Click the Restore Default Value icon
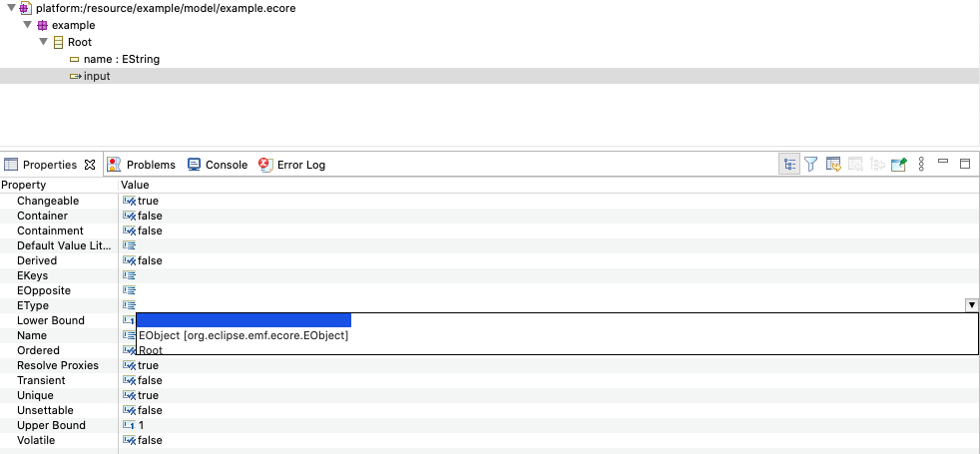The width and height of the screenshot is (980, 454). [855, 165]
